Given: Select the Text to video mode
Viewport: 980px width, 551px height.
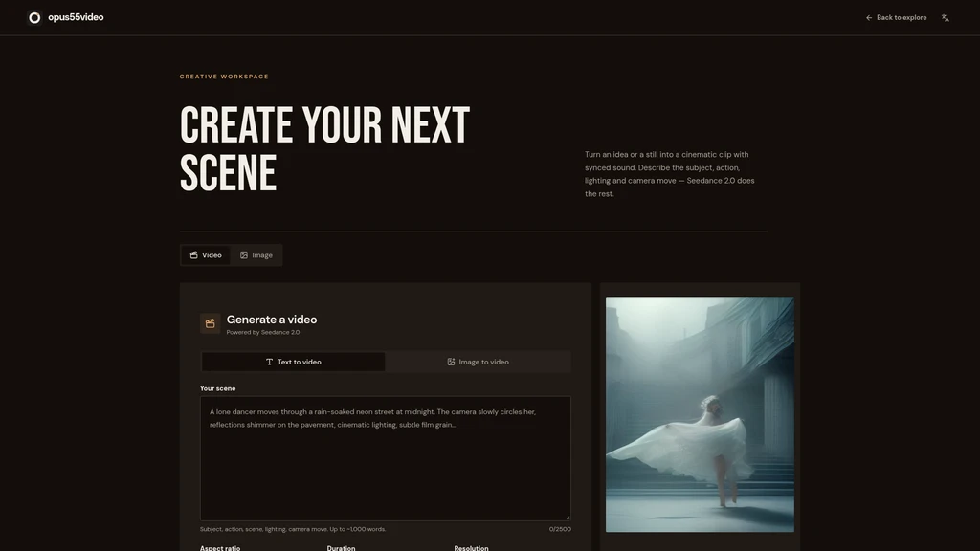Looking at the screenshot, I should (293, 362).
